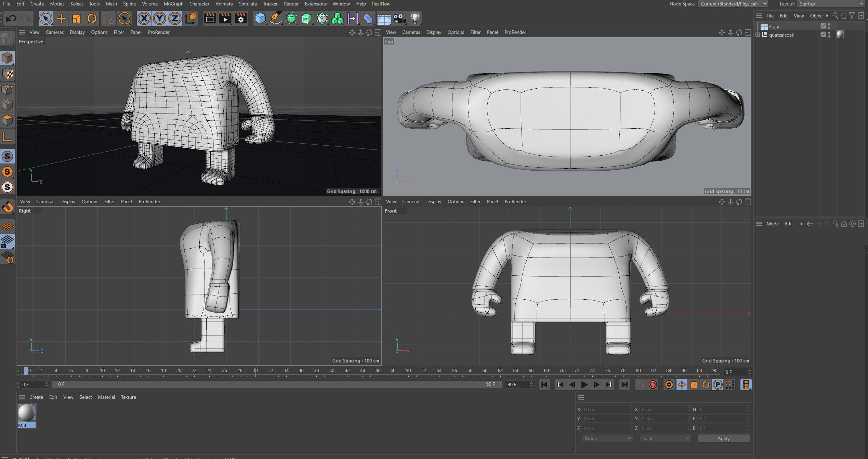Image resolution: width=868 pixels, height=459 pixels.
Task: Add an Extrude generator green icon
Action: 306,18
